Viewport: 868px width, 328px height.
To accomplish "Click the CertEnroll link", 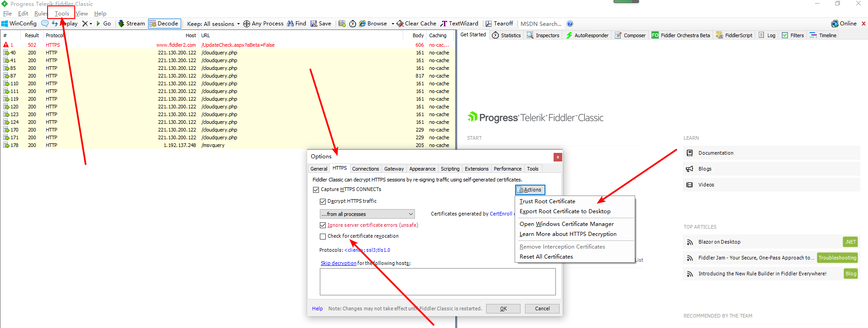I will (501, 214).
